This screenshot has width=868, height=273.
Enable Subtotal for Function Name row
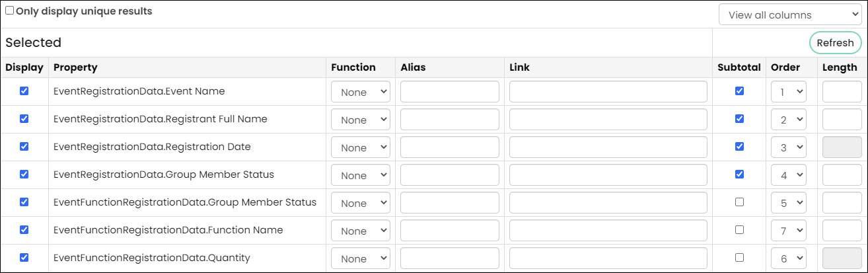739,230
